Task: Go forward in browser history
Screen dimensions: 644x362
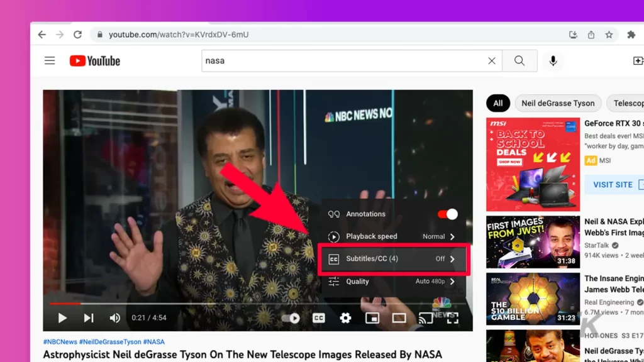Action: tap(60, 35)
